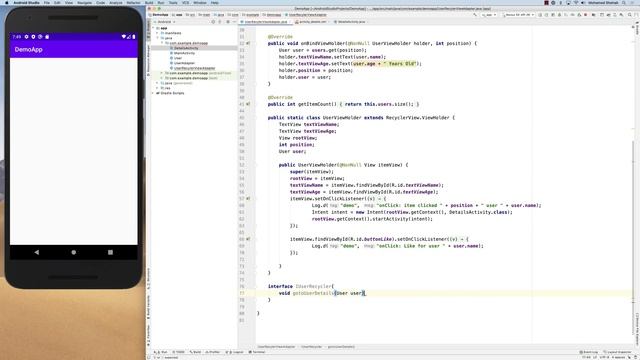
Task: Open the Android project view dropdown
Action: 165,22
